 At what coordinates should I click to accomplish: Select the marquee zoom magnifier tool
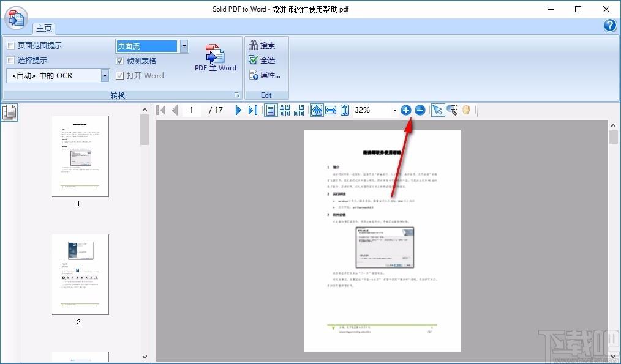pyautogui.click(x=452, y=110)
